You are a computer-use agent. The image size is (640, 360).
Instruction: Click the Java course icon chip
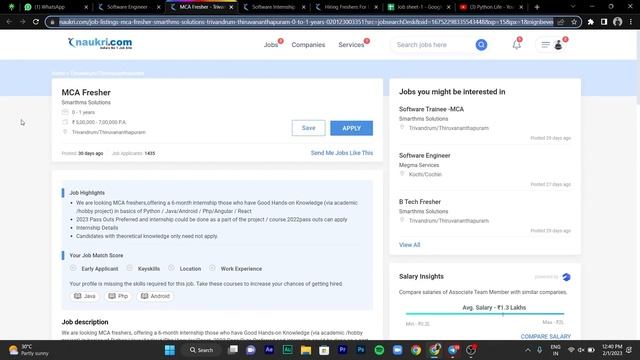84,296
